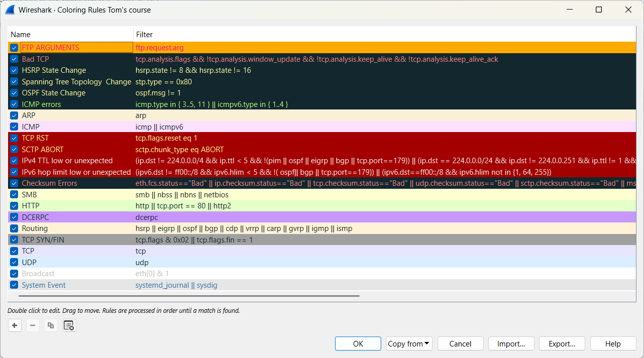Select the Broadcast rule name
644x358 pixels.
38,274
